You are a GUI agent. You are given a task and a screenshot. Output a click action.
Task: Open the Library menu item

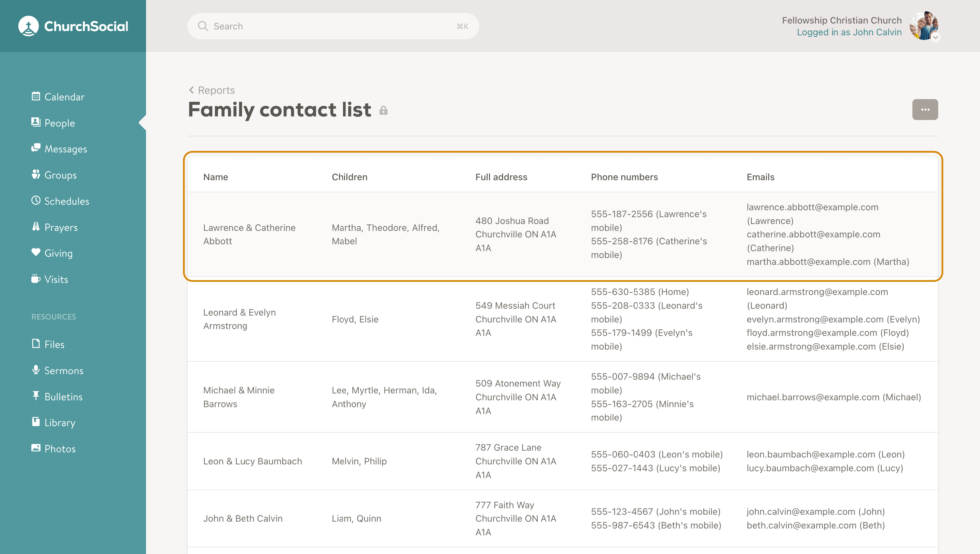(60, 422)
